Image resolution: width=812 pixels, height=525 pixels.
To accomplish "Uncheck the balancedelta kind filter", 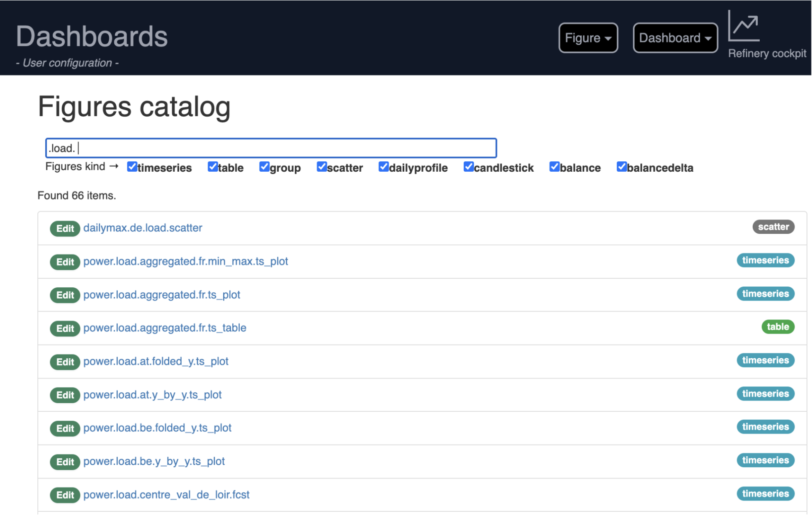I will pos(621,167).
